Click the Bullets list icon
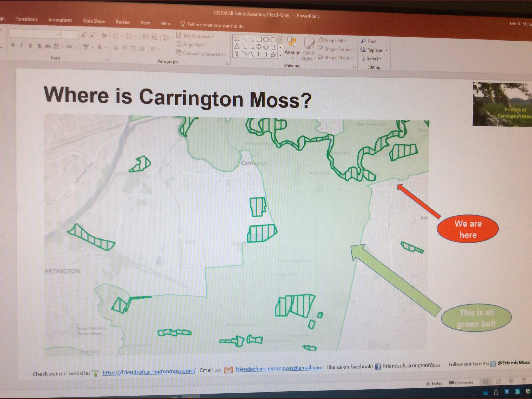Screen dimensions: 532x399 tap(116, 36)
